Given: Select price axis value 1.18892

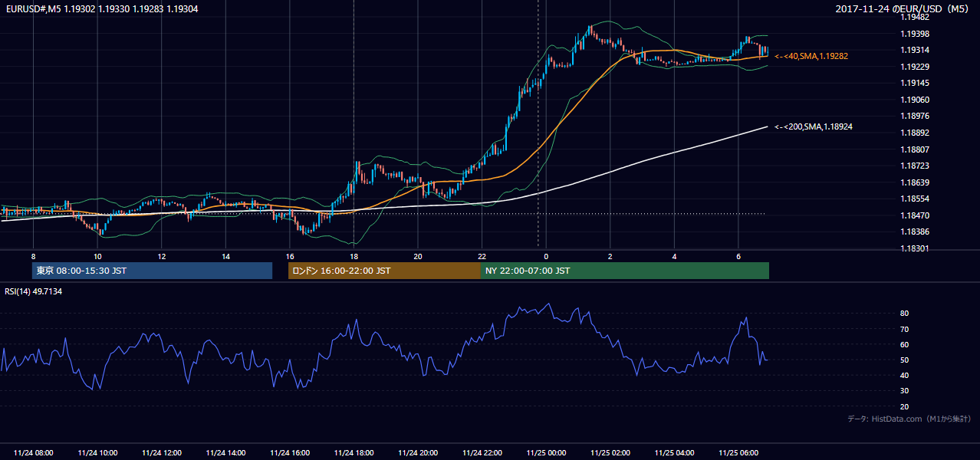Looking at the screenshot, I should pyautogui.click(x=915, y=133).
